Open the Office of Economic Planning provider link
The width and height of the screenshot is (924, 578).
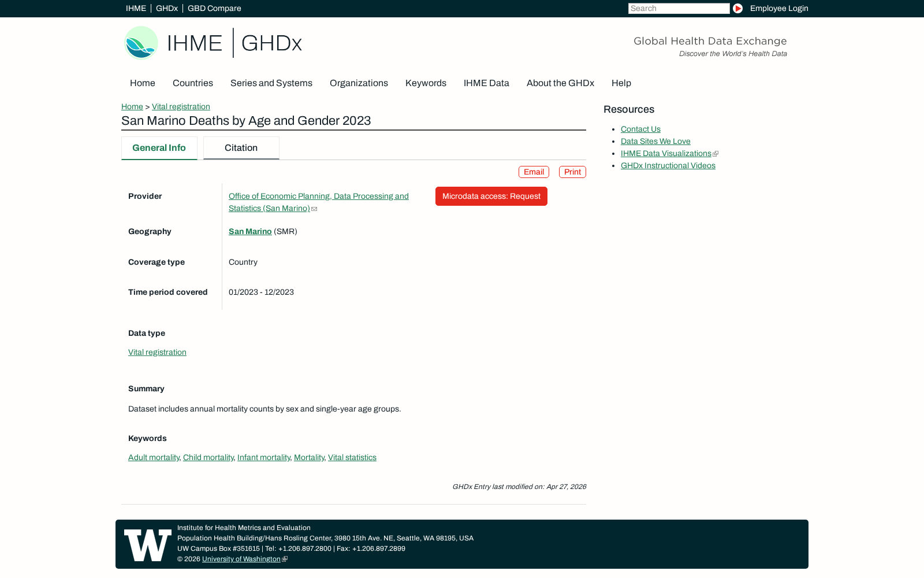(x=319, y=202)
